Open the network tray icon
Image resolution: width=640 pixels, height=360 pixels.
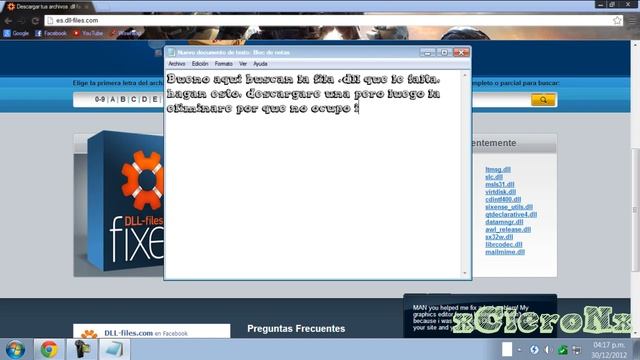(x=577, y=350)
